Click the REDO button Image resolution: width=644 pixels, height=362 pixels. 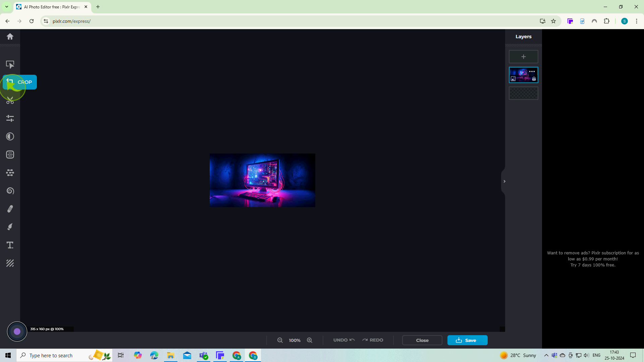point(373,340)
